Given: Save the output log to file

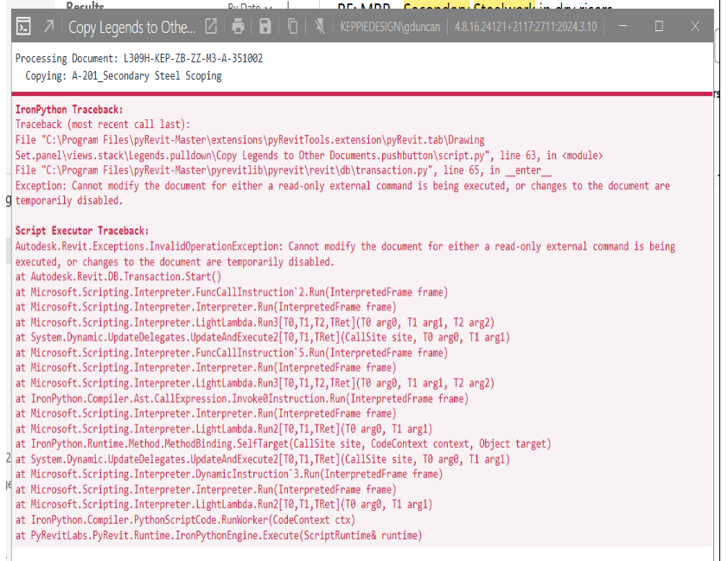Looking at the screenshot, I should 265,27.
